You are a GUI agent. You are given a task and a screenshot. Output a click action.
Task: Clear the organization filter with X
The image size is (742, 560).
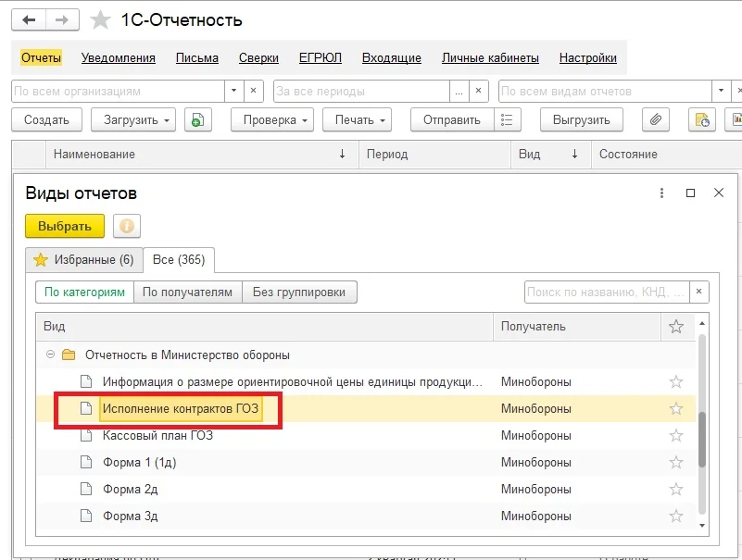tap(253, 91)
